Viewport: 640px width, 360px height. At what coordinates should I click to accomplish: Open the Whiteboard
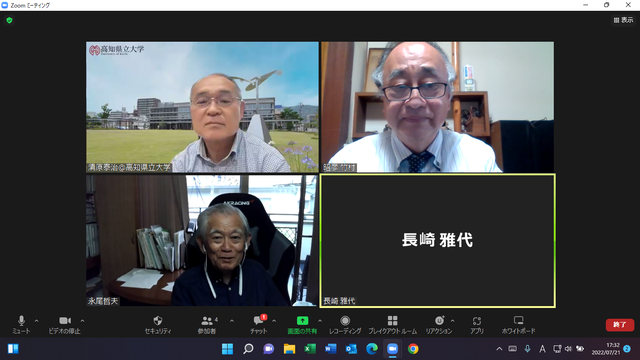[518, 325]
